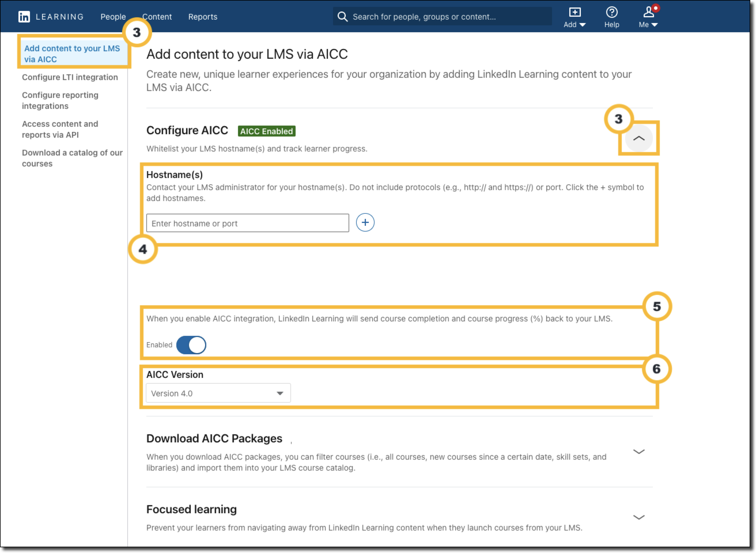Screen dimensions: 756x553
Task: Open the Content menu
Action: coord(157,17)
